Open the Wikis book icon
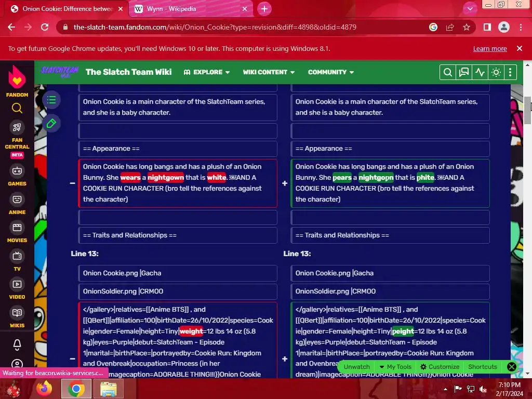The width and height of the screenshot is (532, 399). 17,313
